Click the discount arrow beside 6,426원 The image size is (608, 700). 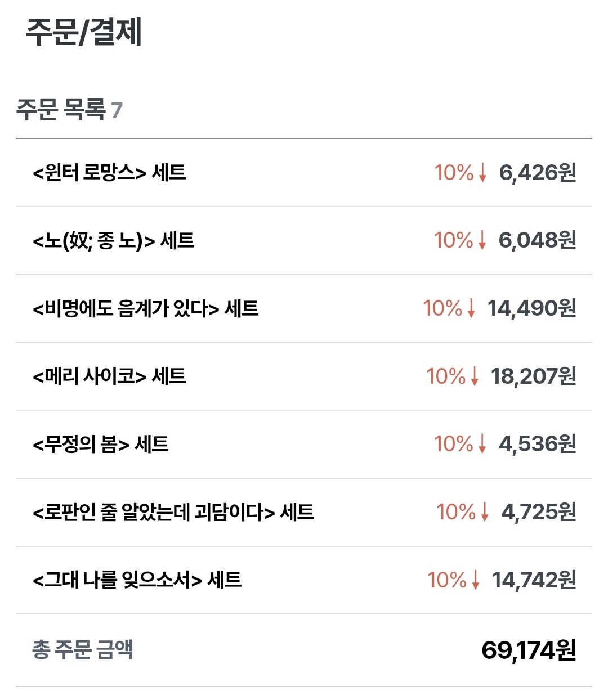tap(482, 173)
